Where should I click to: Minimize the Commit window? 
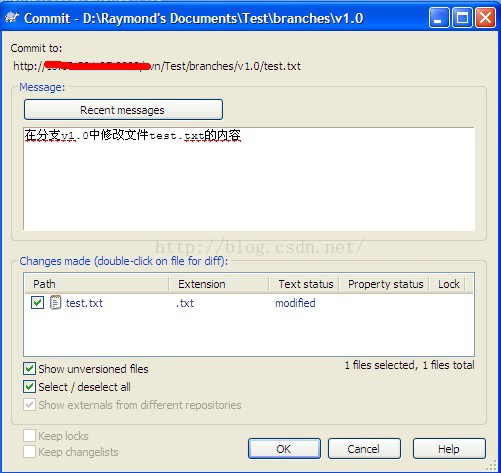439,18
